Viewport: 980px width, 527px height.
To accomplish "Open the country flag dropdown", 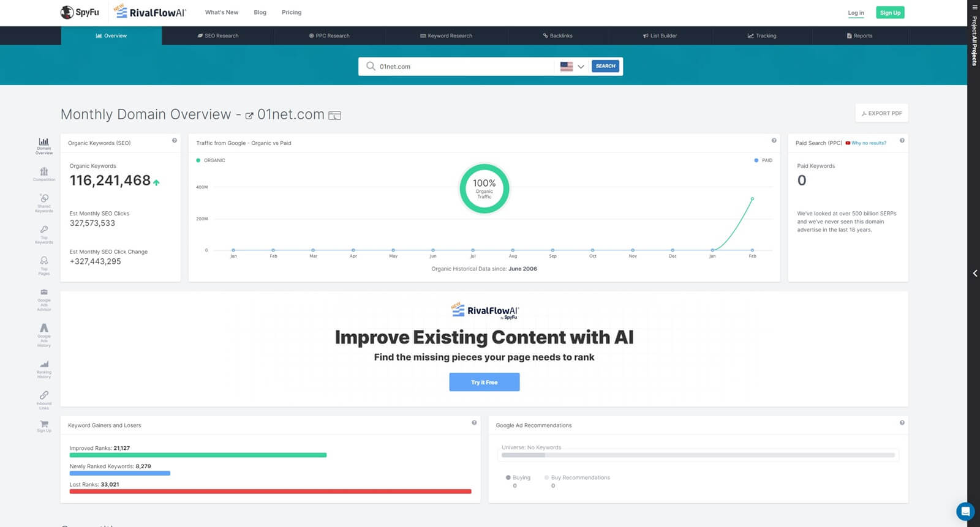I will tap(573, 66).
